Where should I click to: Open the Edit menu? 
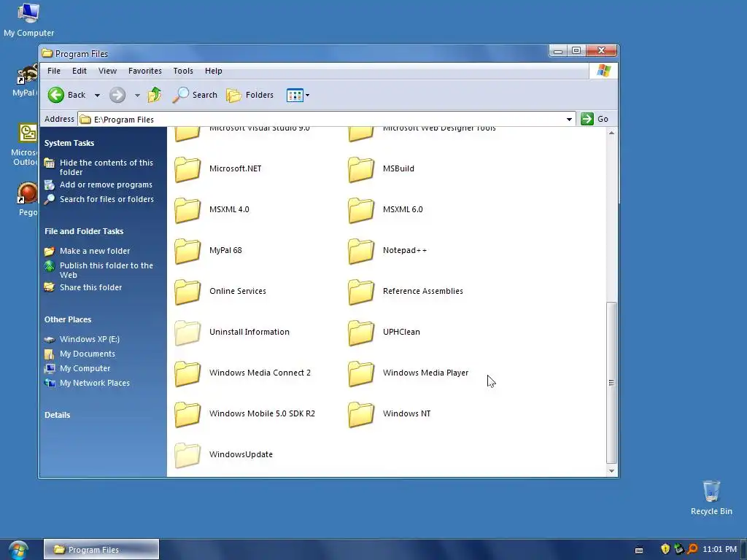coord(79,71)
